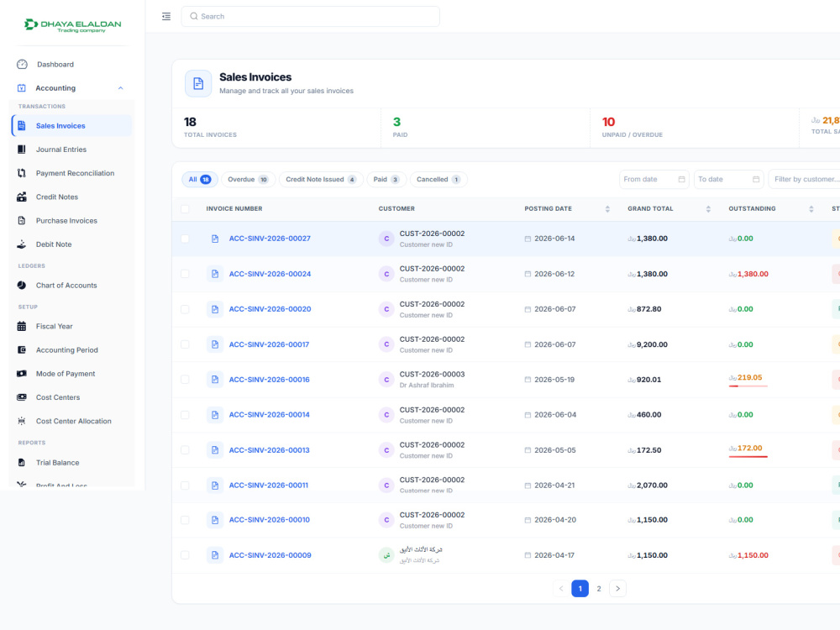This screenshot has width=840, height=630.
Task: Click the Trial Balance icon
Action: [22, 462]
